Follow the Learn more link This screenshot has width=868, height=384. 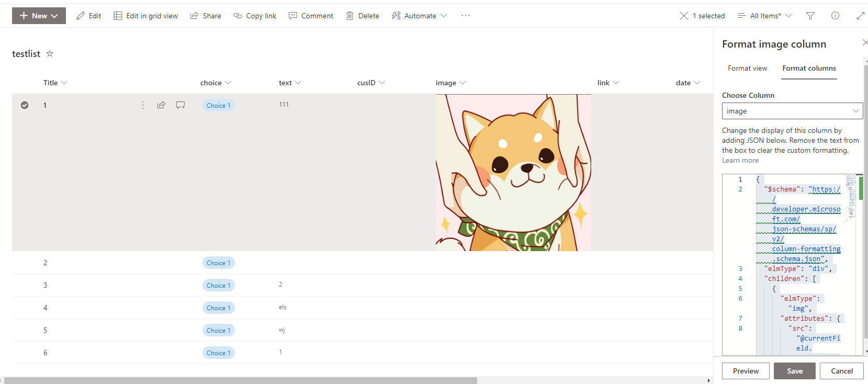[x=740, y=161]
